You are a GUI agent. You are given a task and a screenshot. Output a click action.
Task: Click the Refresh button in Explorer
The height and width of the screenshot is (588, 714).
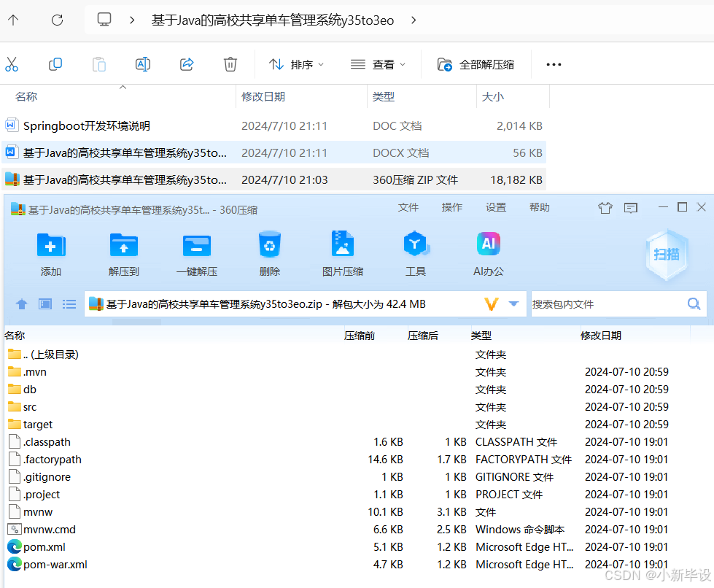point(57,20)
